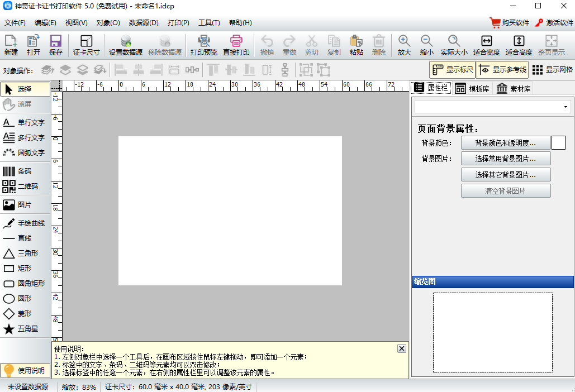Open the 帮助(H) menu
Screen dimensions: 575x392
[240, 23]
